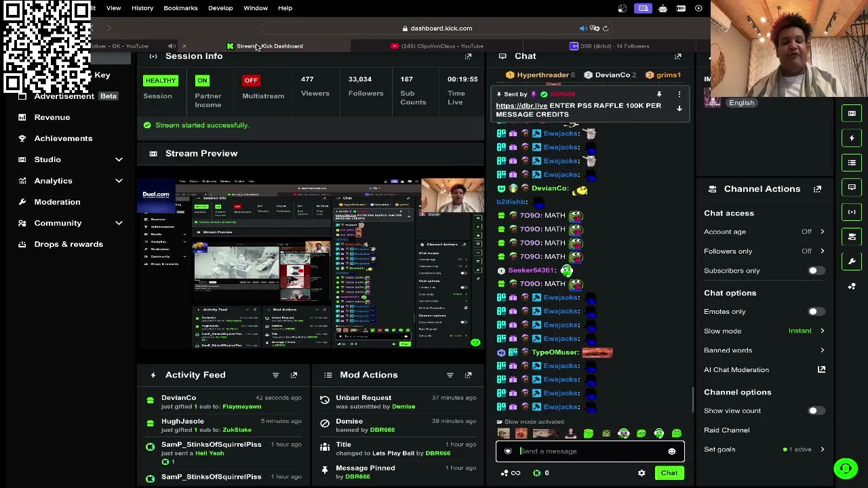Open Achievements in the sidebar
The width and height of the screenshot is (868, 488).
[x=63, y=138]
